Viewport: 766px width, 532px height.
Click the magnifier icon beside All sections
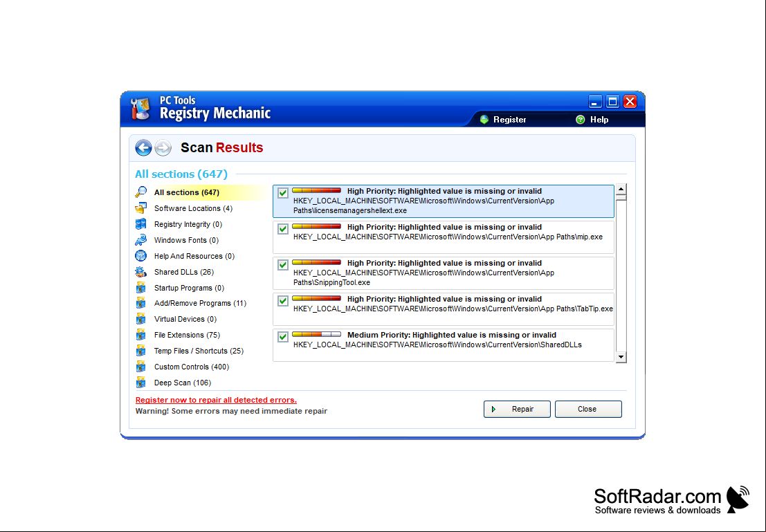point(140,192)
